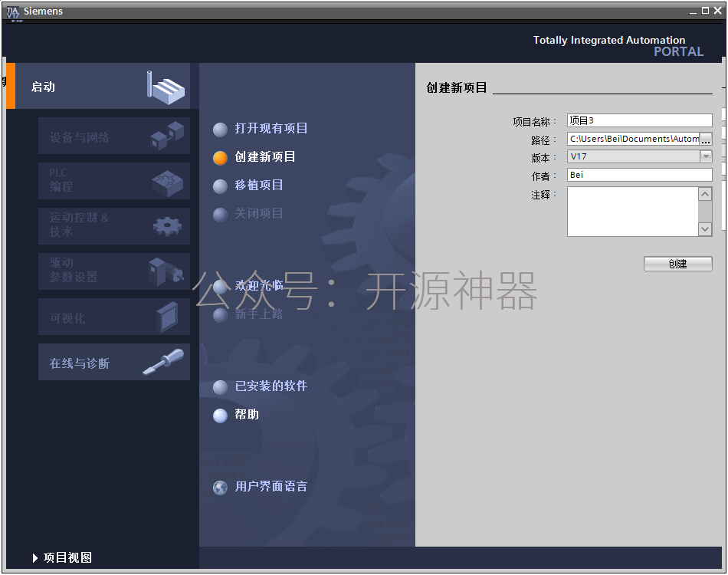The image size is (728, 575).
Task: Click the 路径 path field
Action: [633, 139]
